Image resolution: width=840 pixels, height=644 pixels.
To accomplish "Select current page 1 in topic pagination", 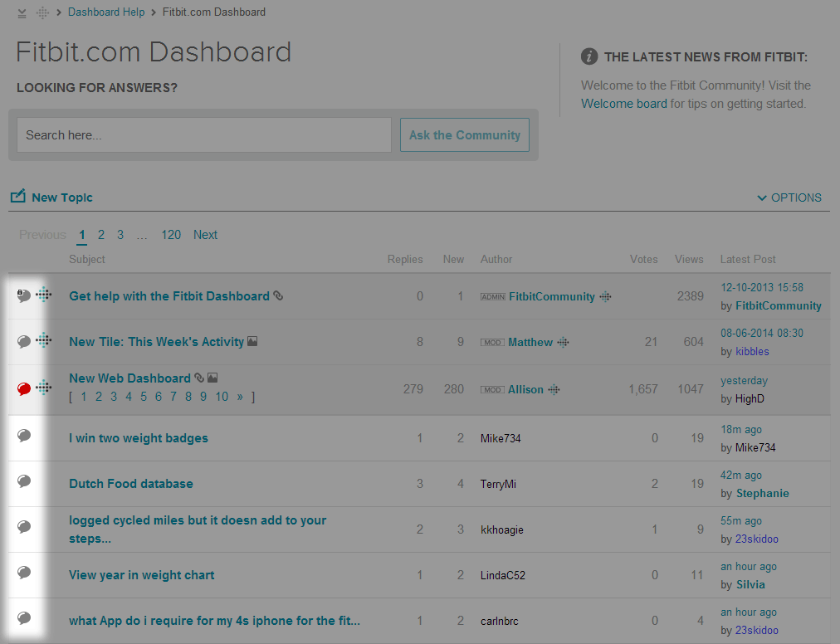I will coord(82,235).
